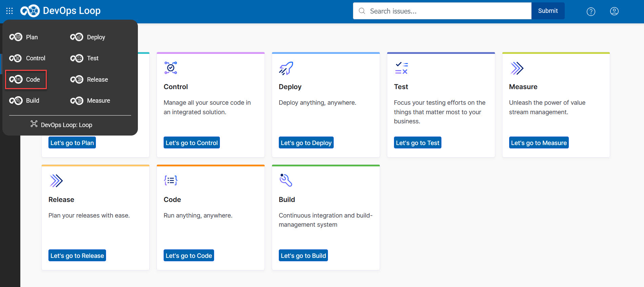
Task: Click the Control card's bug icon
Action: (x=170, y=68)
